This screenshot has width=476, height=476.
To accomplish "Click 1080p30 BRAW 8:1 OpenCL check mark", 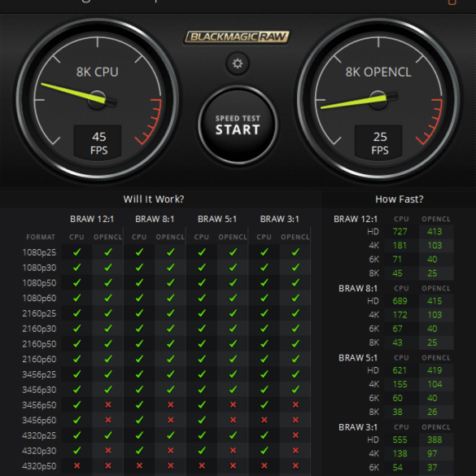I will [x=171, y=267].
